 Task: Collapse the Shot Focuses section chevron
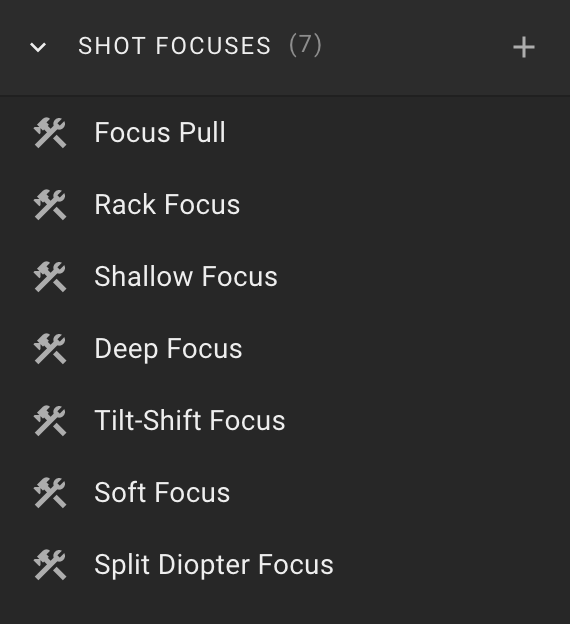pyautogui.click(x=38, y=47)
